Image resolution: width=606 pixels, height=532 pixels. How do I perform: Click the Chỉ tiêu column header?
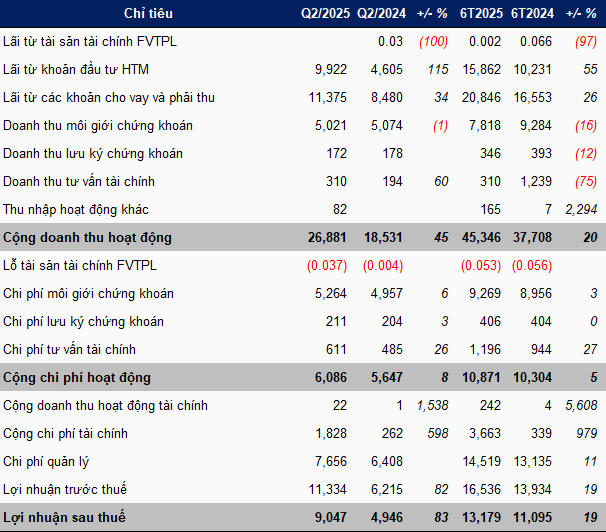coord(148,14)
